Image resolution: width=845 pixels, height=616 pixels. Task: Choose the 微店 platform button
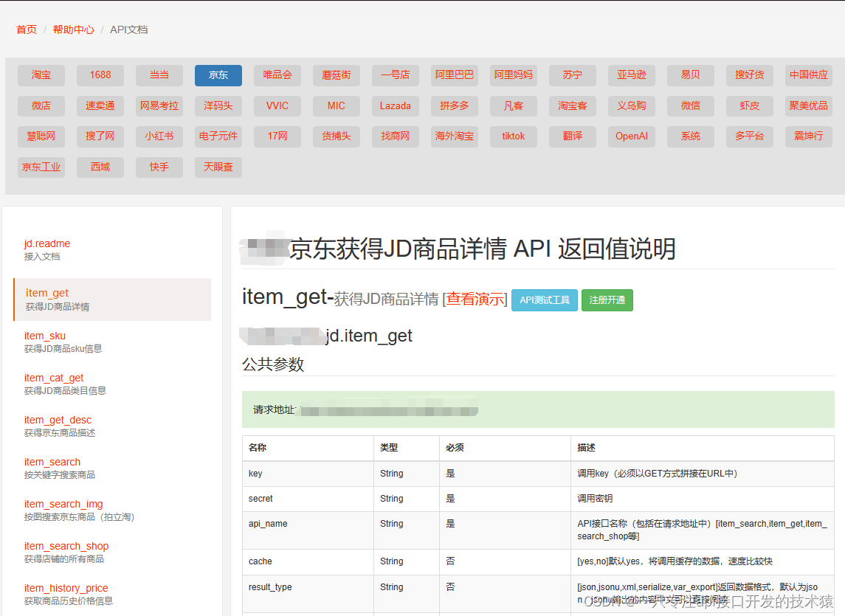click(41, 106)
